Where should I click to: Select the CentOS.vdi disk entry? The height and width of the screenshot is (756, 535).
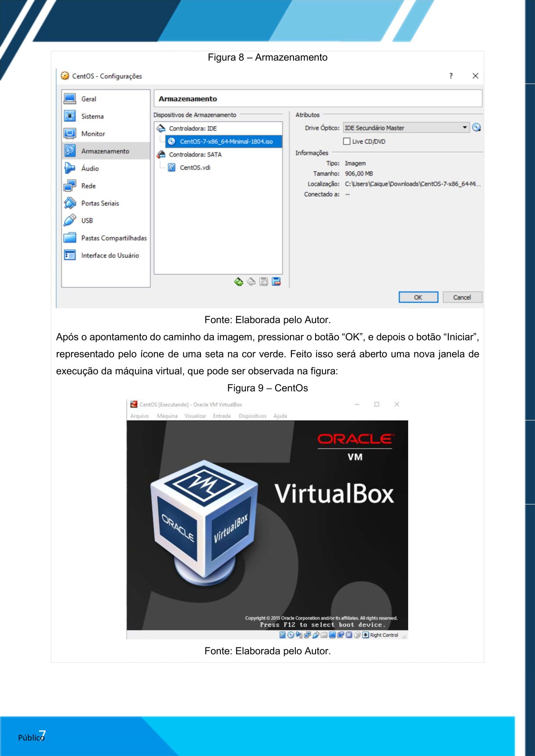195,168
